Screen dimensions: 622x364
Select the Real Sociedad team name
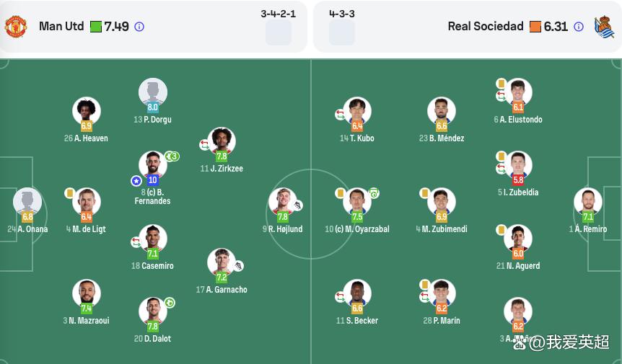[x=486, y=27]
